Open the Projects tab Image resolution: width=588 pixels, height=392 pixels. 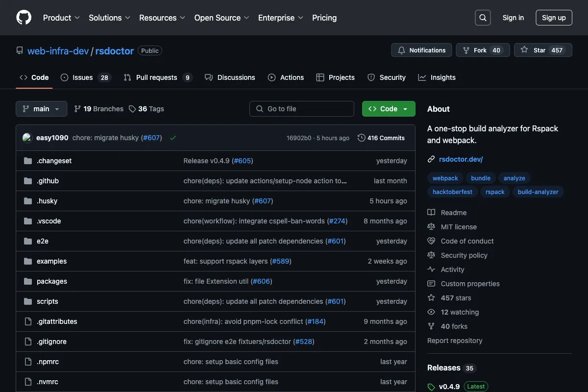335,77
